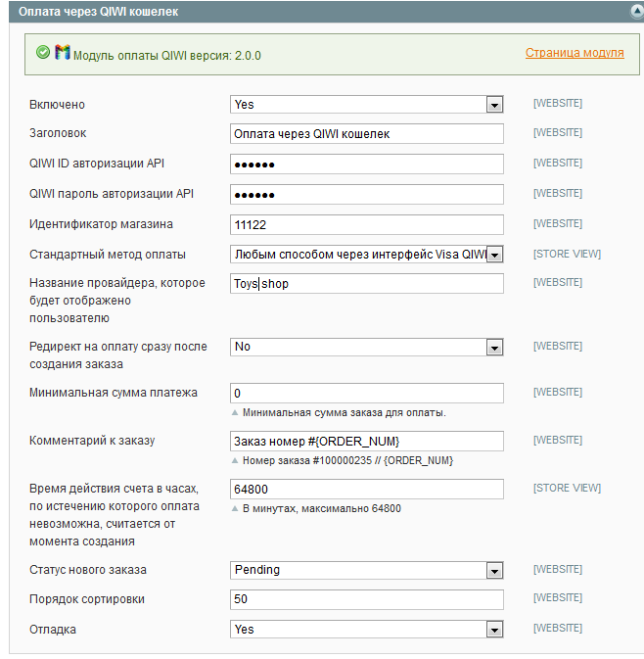Click the Идентификатор магазина field with 11122
Image resolution: width=644 pixels, height=659 pixels.
coord(366,224)
